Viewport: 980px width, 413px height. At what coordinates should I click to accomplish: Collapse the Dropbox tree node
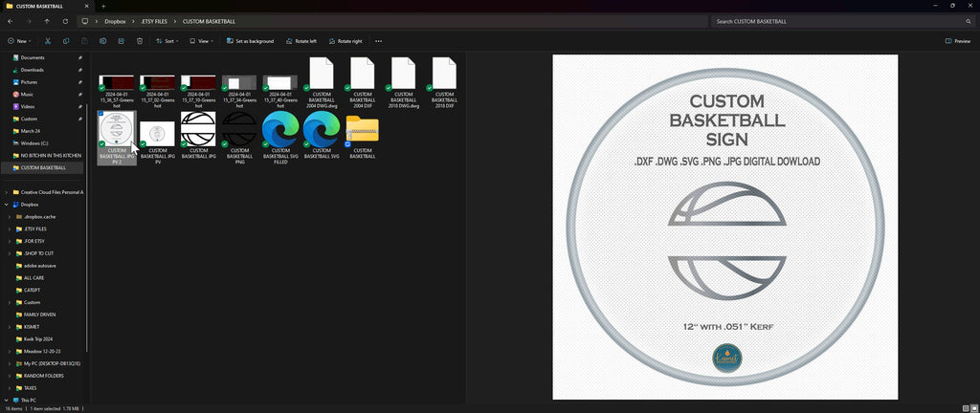pyautogui.click(x=7, y=205)
